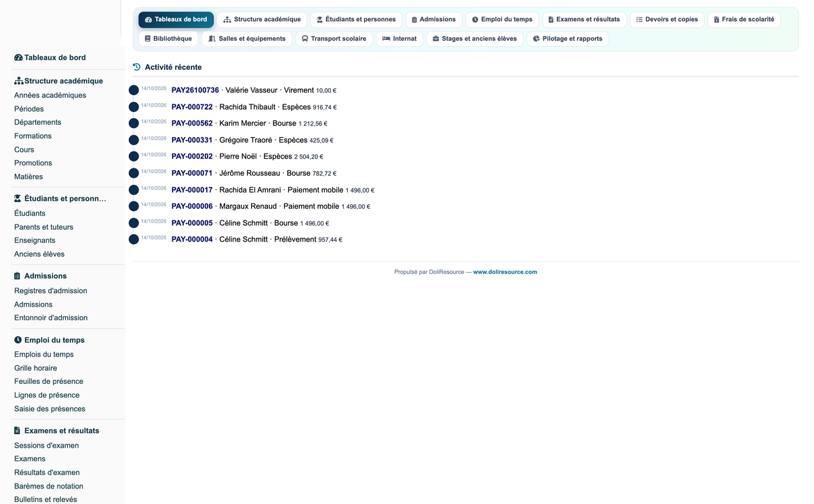The height and width of the screenshot is (504, 814).
Task: Open Départements in sidebar
Action: pos(38,123)
